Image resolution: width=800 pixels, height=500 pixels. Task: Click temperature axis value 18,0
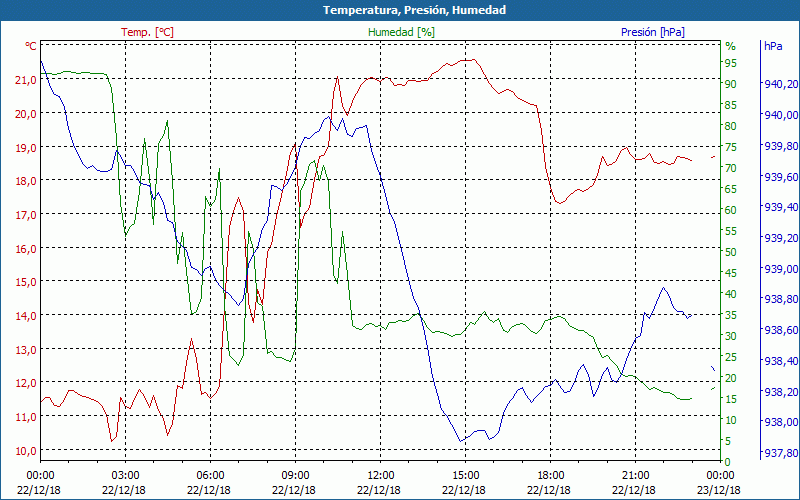[x=26, y=181]
